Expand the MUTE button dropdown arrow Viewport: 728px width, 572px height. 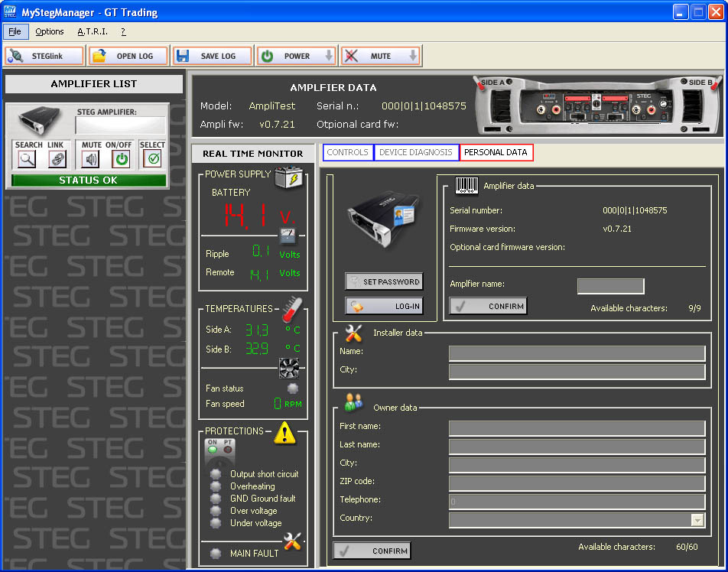click(x=413, y=56)
